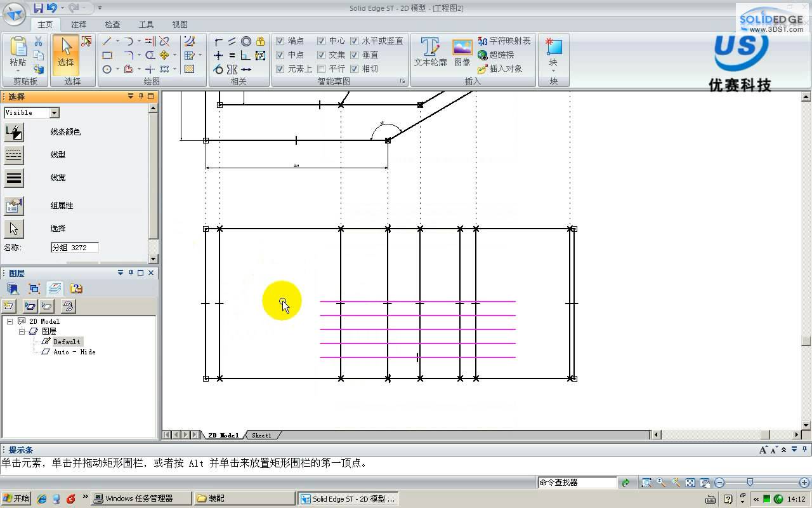
Task: Switch to the 视图 ribbon tab
Action: click(x=180, y=25)
